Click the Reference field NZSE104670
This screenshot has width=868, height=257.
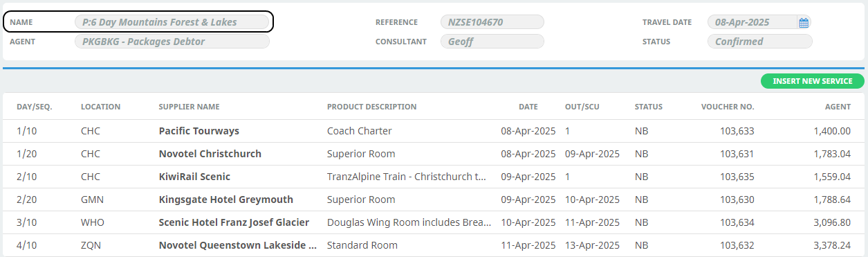pos(492,22)
